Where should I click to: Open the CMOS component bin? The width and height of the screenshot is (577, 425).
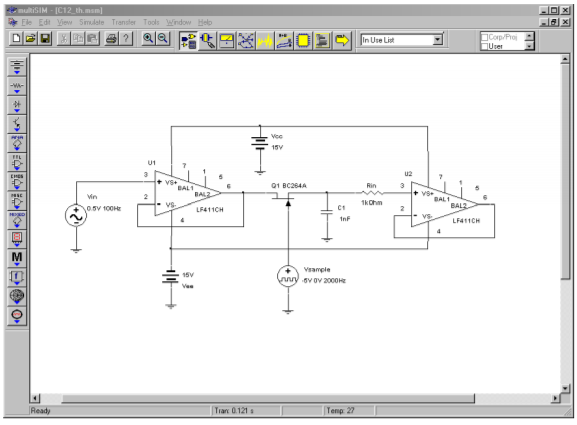17,181
